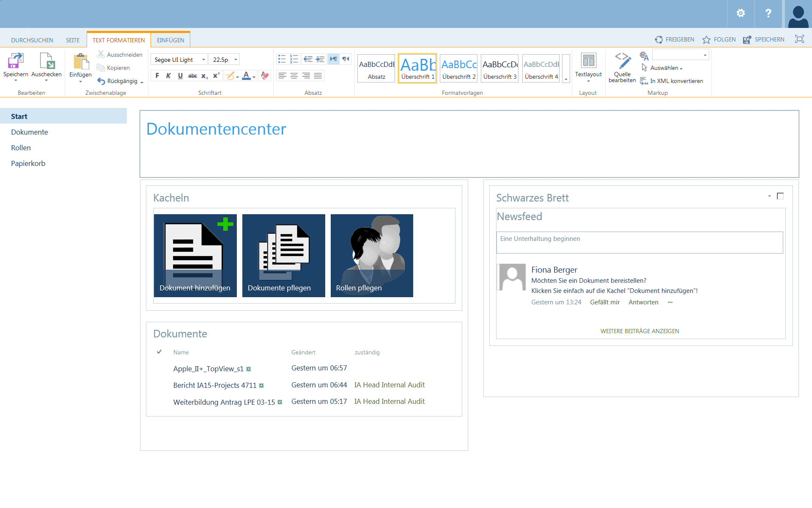Center-align the paragraph
The height and width of the screenshot is (508, 812).
(x=294, y=76)
